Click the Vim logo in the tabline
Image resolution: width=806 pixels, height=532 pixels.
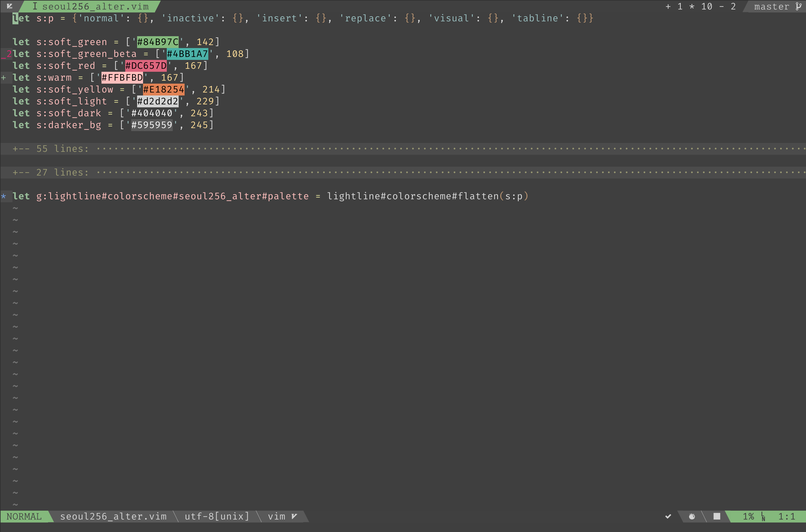[9, 6]
